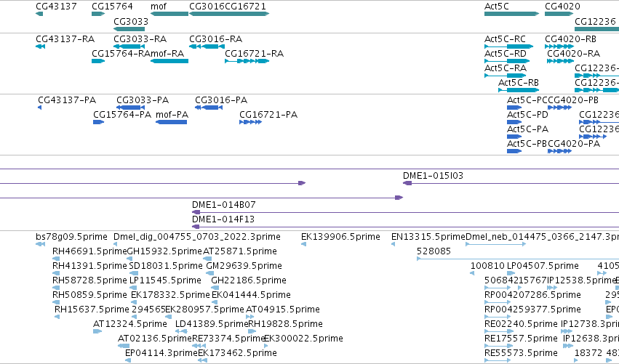Select the RE17557.5prime EST label
Screen dimensions: 619x364
(x=521, y=339)
